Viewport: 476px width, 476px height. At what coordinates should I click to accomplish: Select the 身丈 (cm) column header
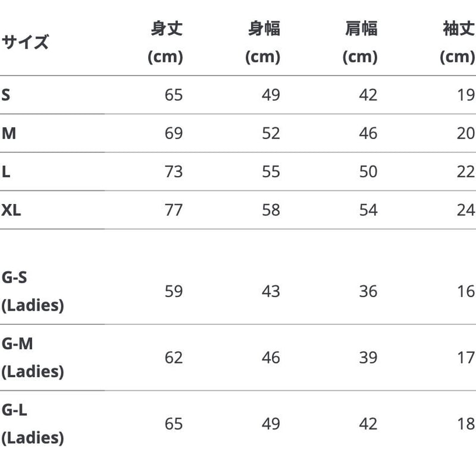pos(166,42)
